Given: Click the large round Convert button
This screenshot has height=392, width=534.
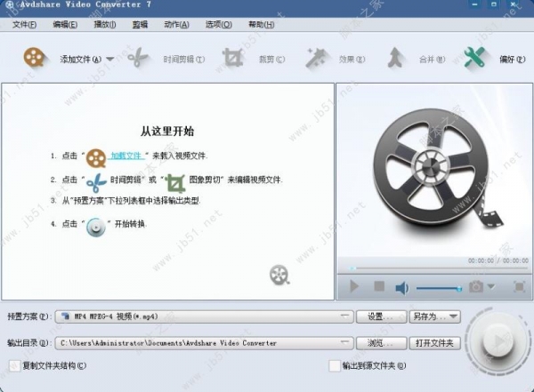Looking at the screenshot, I should point(497,340).
